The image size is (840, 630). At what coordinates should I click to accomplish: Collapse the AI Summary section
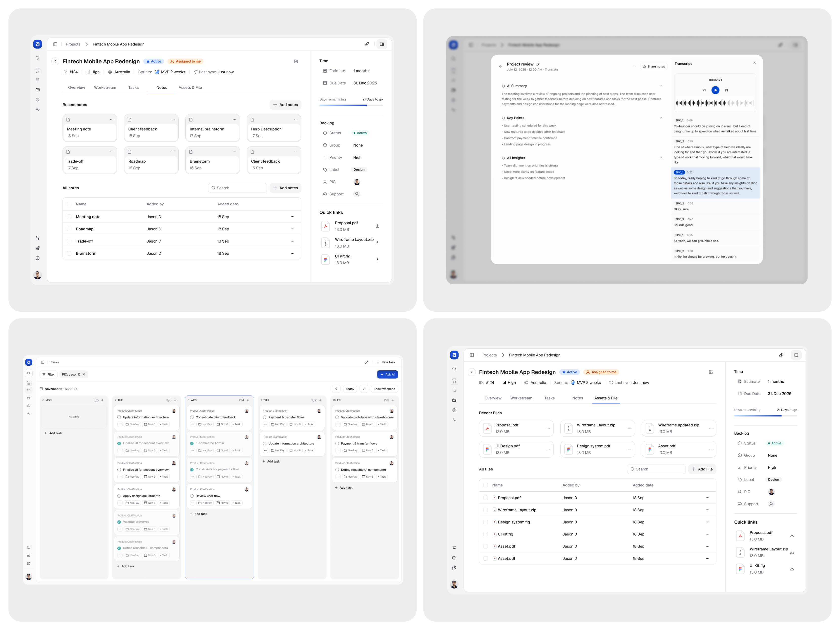point(661,86)
